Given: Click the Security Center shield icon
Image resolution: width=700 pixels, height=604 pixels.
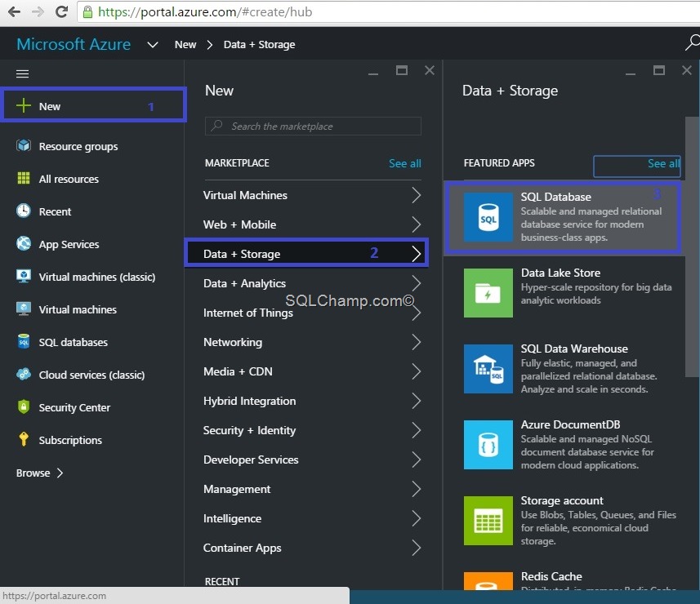Looking at the screenshot, I should click(x=24, y=406).
